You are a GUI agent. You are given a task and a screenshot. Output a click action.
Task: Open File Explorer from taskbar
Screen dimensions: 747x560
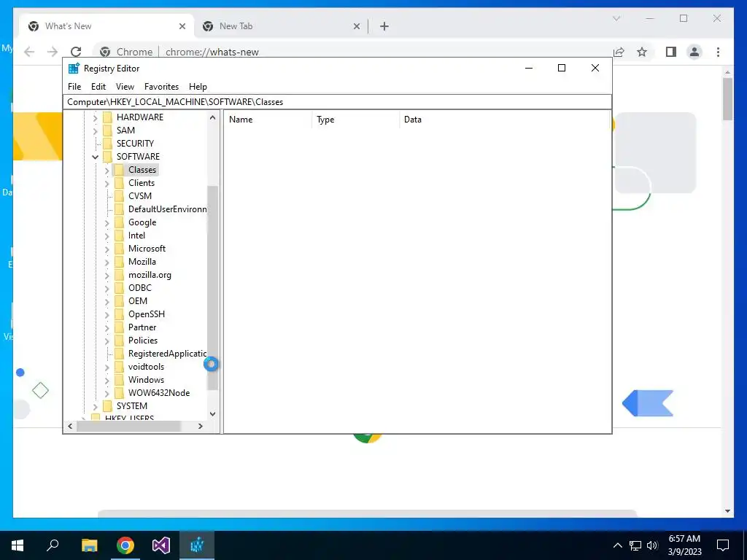click(89, 545)
